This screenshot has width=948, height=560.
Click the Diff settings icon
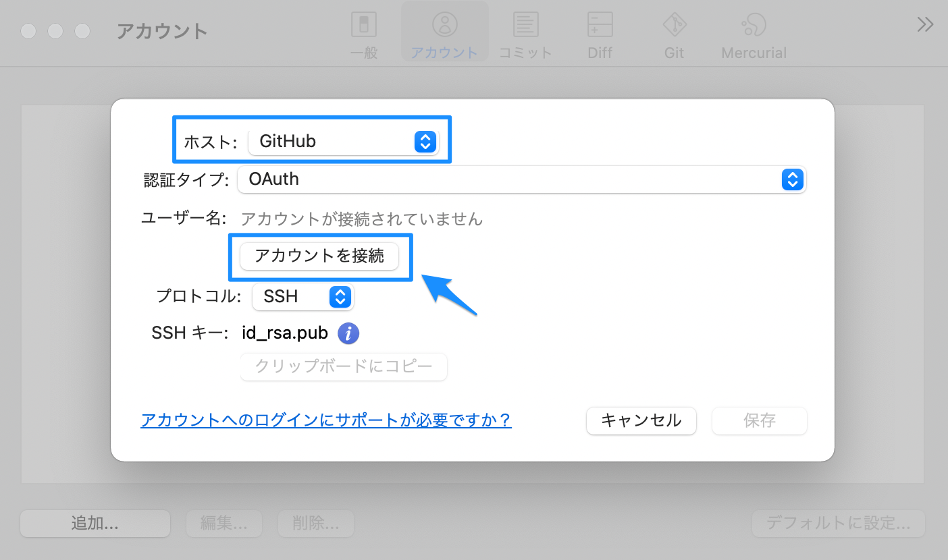coord(600,32)
